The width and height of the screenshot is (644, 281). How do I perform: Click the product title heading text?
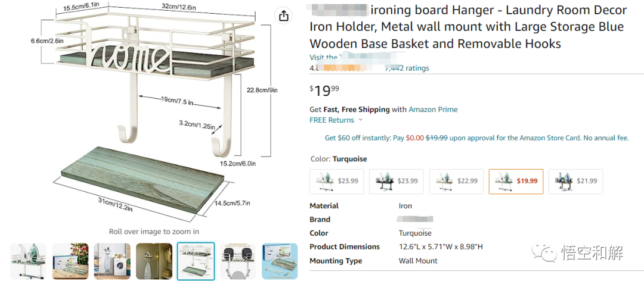[468, 27]
